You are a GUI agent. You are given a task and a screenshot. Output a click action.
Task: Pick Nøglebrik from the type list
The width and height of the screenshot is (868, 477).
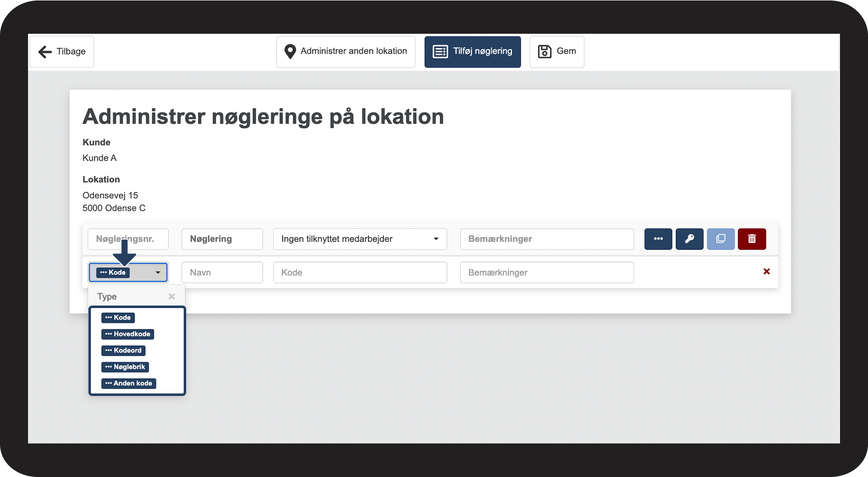click(x=125, y=367)
